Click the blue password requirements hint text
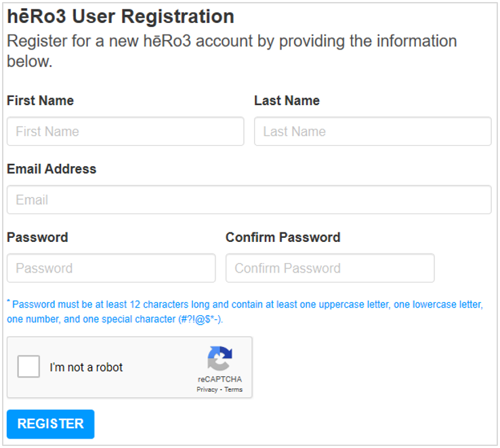 [245, 312]
